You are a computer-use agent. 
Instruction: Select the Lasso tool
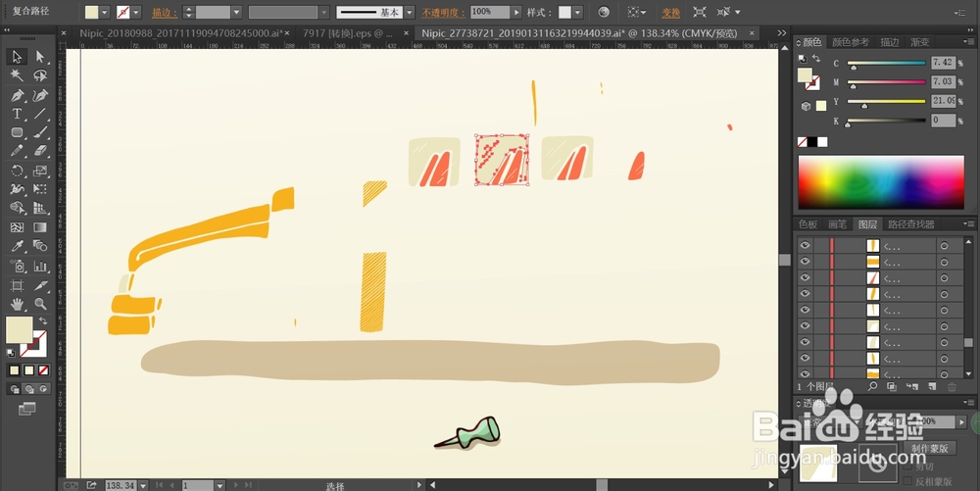(40, 75)
